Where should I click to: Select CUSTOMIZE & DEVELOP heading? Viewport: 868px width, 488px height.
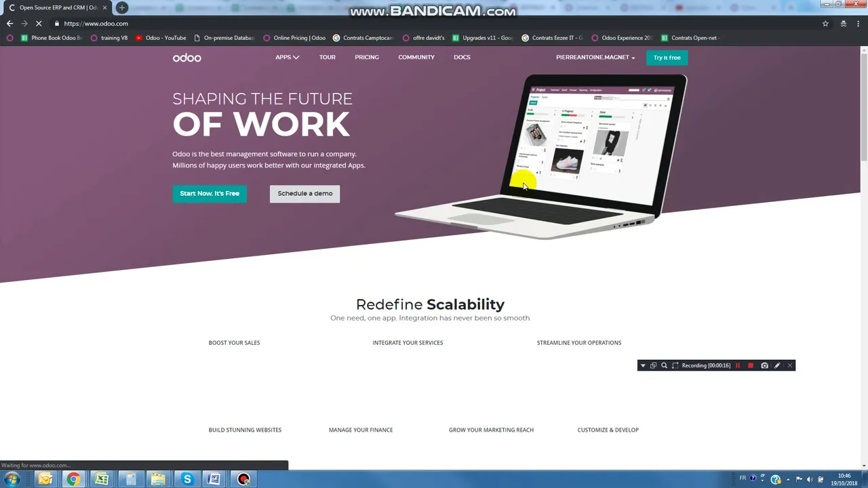pyautogui.click(x=608, y=430)
